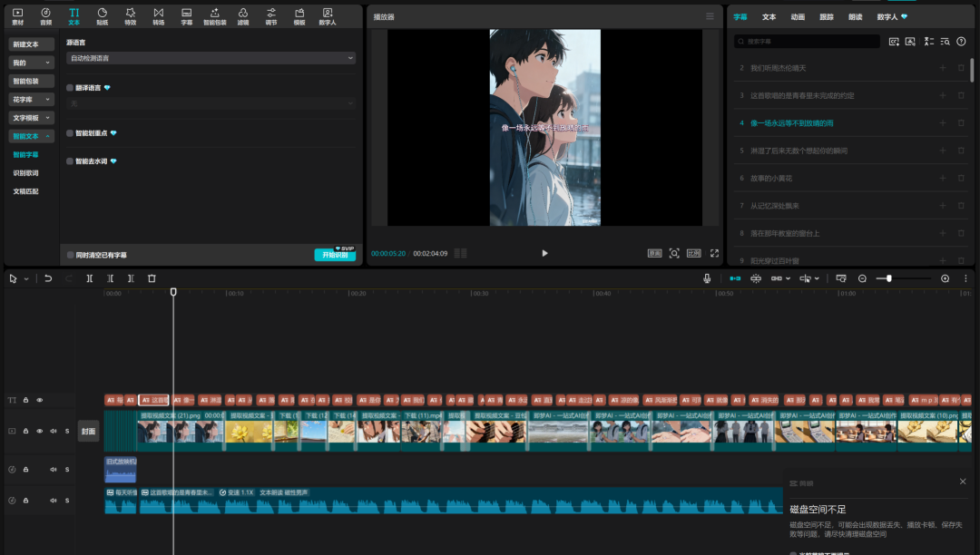This screenshot has height=555, width=980.
Task: Click the undo arrow in timeline toolbar
Action: point(48,278)
